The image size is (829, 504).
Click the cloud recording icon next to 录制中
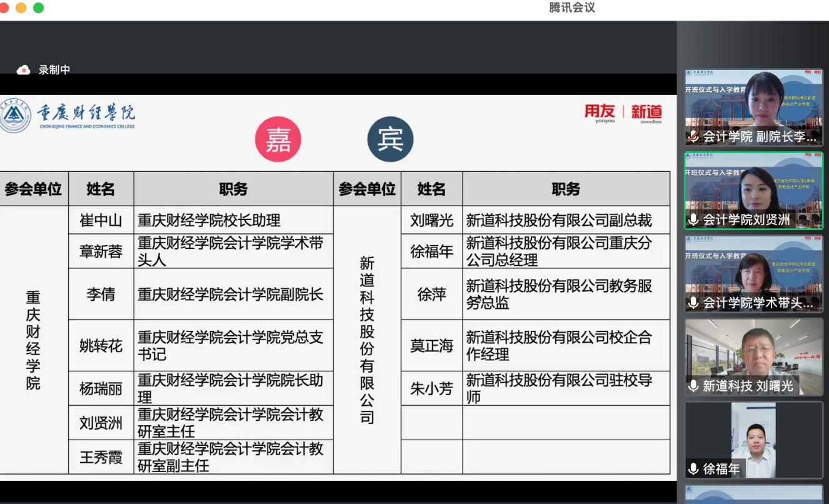pos(23,70)
